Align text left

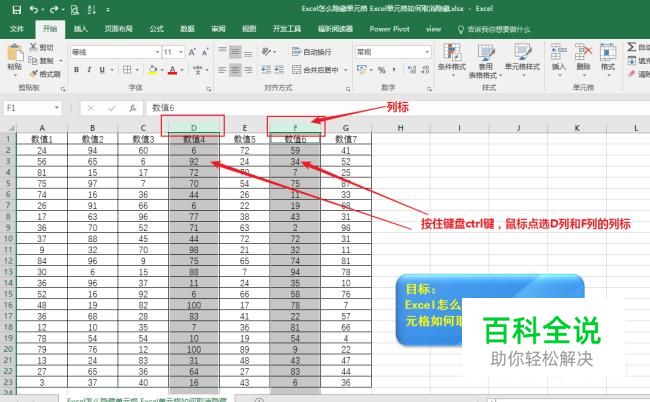point(223,70)
